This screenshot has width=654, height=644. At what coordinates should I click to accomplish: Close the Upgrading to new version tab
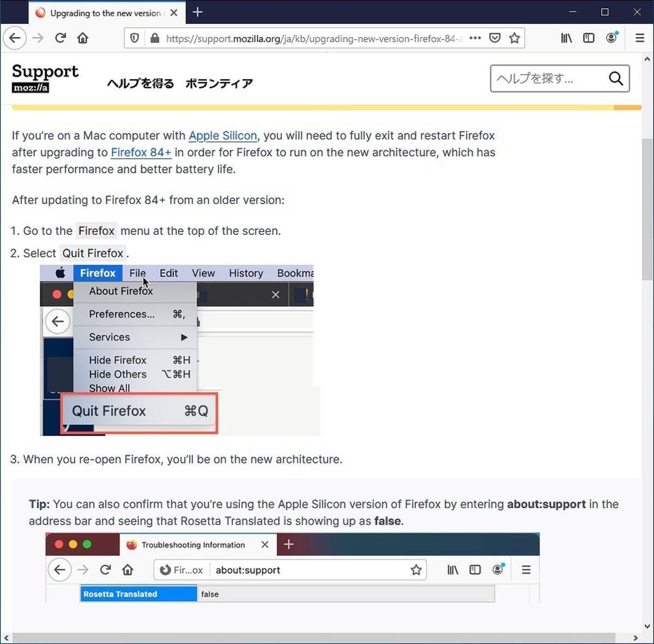coord(174,13)
